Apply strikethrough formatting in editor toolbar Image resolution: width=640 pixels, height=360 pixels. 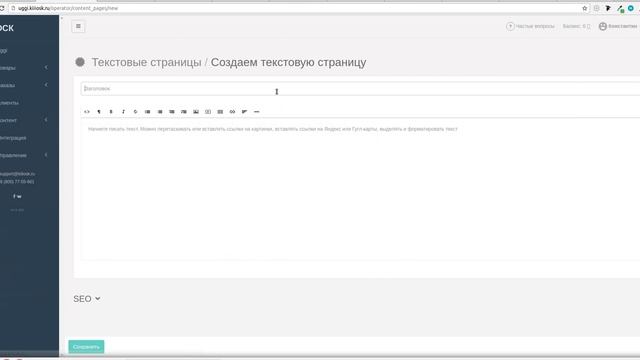click(136, 112)
